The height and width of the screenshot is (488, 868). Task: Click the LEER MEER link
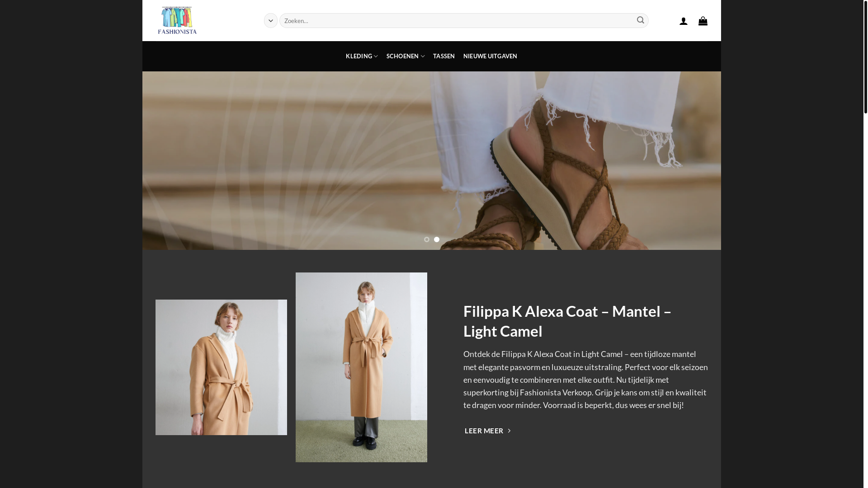coord(488,431)
